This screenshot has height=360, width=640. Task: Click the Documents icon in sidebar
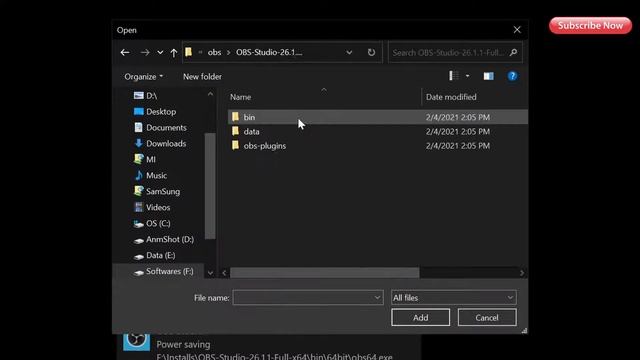tap(139, 127)
